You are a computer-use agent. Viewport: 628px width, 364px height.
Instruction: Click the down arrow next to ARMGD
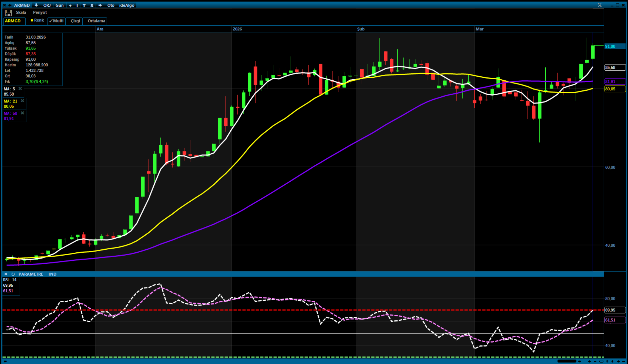point(36,5)
